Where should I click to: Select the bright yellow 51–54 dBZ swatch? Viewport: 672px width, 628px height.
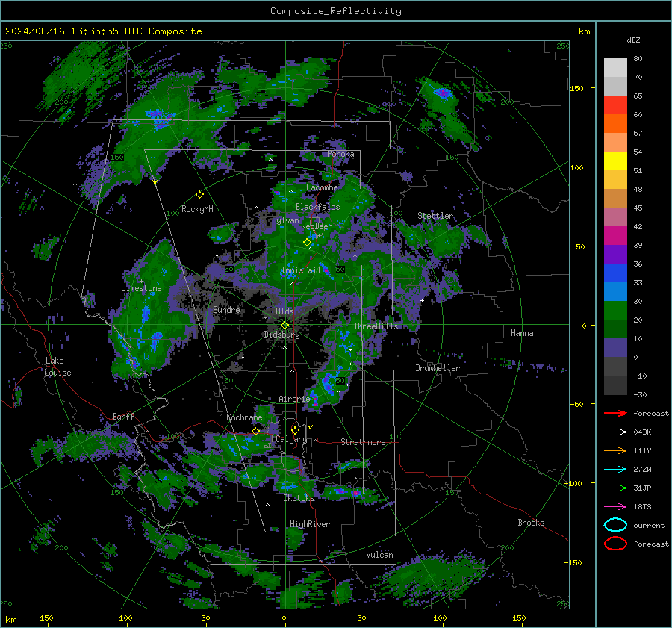tap(615, 161)
